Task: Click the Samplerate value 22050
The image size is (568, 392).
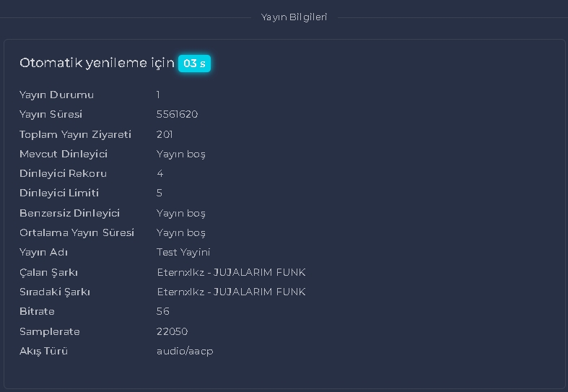Action: (x=172, y=331)
